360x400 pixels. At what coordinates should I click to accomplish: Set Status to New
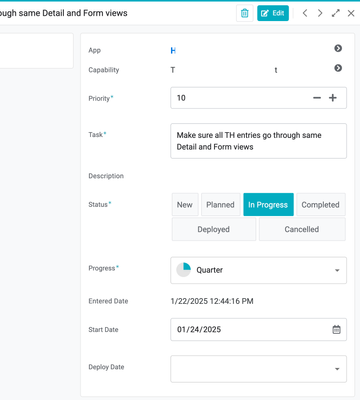pyautogui.click(x=185, y=205)
